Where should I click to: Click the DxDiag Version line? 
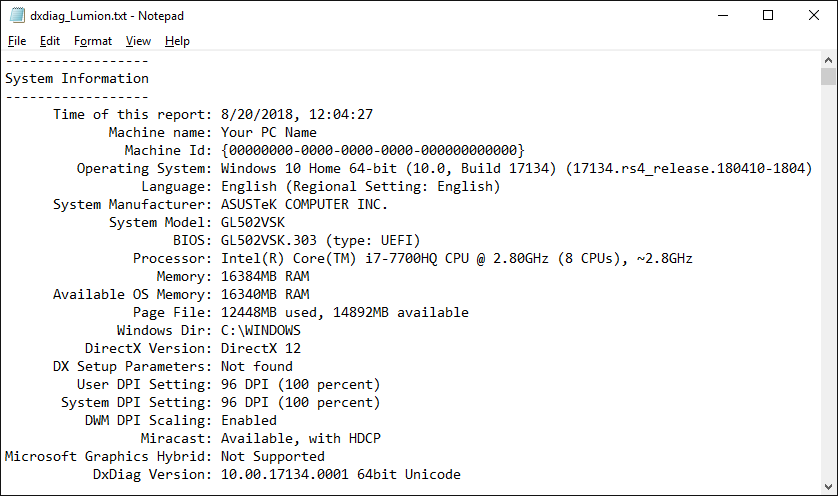point(340,474)
